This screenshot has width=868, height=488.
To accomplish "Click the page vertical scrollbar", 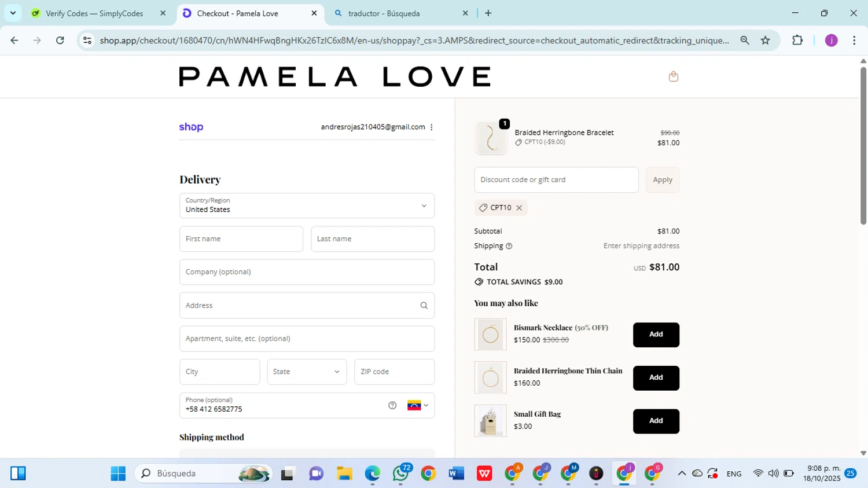I will coord(863,146).
